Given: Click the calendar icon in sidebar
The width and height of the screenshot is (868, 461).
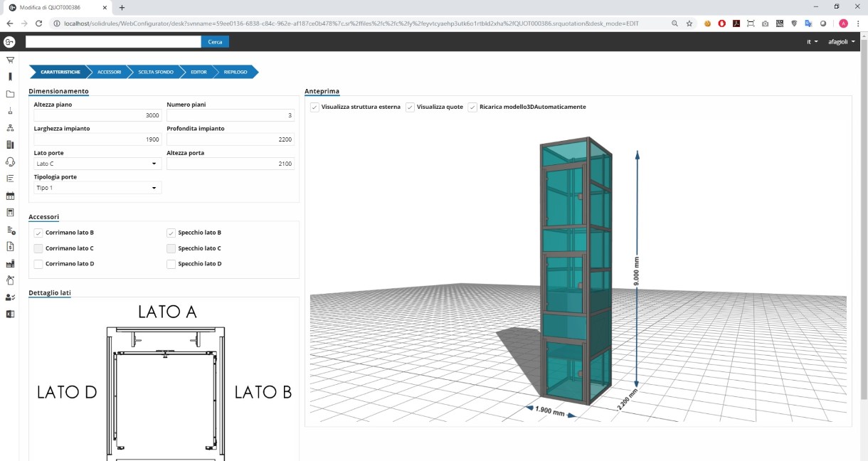Looking at the screenshot, I should pos(10,196).
